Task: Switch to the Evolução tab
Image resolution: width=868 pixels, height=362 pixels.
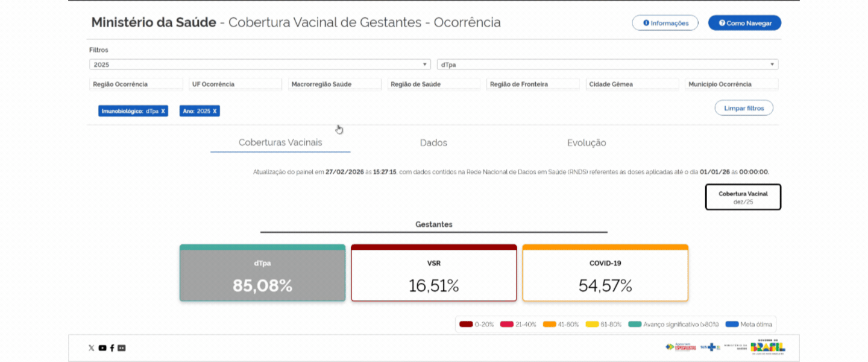Action: coord(587,143)
